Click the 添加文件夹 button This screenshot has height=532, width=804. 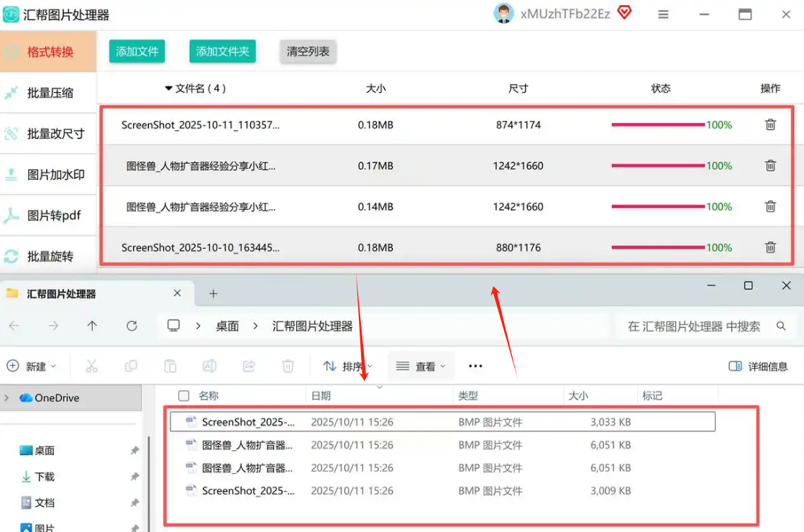[x=222, y=51]
